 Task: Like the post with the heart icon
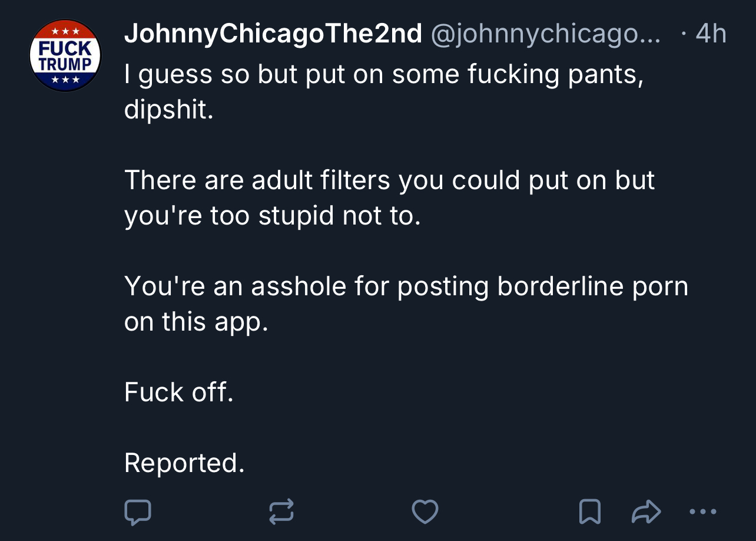pyautogui.click(x=425, y=512)
